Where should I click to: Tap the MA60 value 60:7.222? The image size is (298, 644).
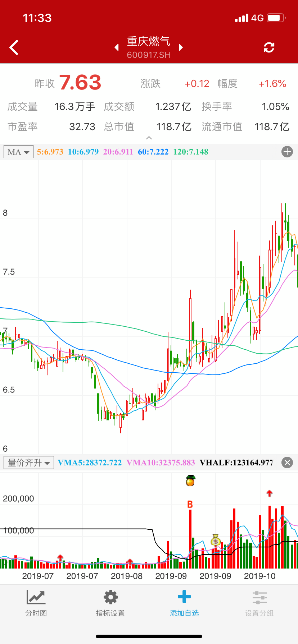[153, 152]
